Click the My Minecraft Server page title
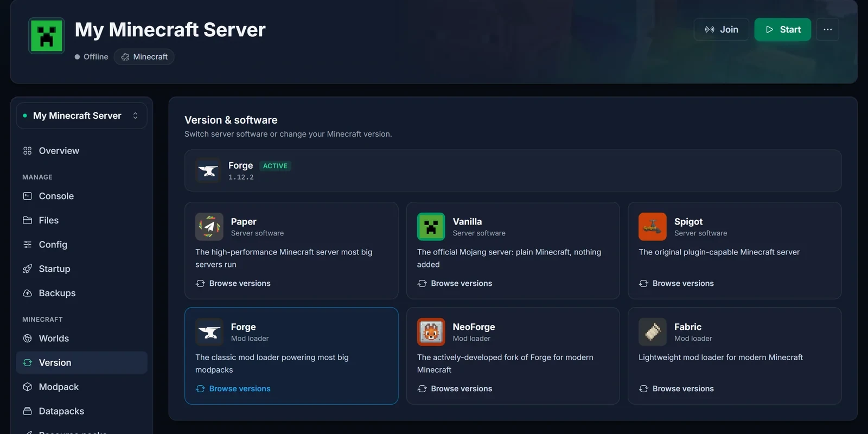 (x=170, y=30)
